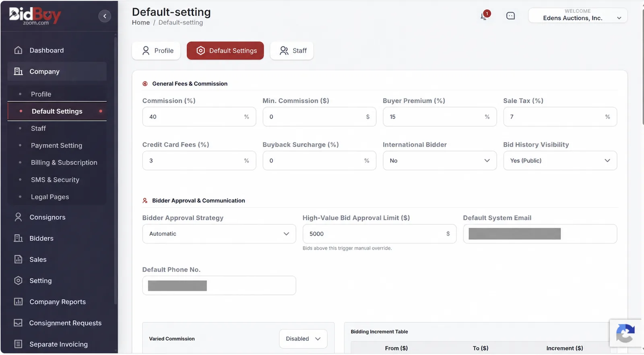
Task: Click the Sales chart icon
Action: pos(18,259)
